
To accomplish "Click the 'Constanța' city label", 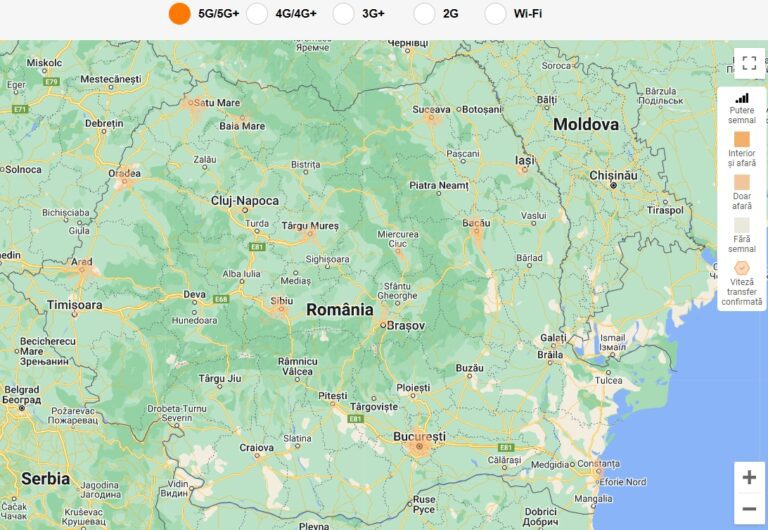I will (x=599, y=463).
